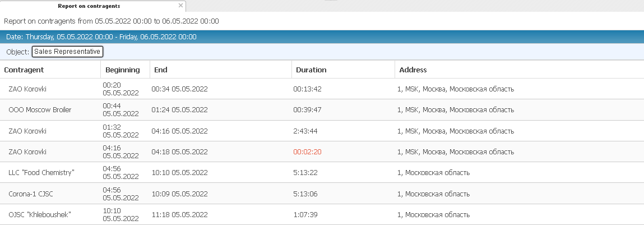The width and height of the screenshot is (644, 225).
Task: Select the LLC "Food Chemistry" contragent
Action: tap(41, 173)
